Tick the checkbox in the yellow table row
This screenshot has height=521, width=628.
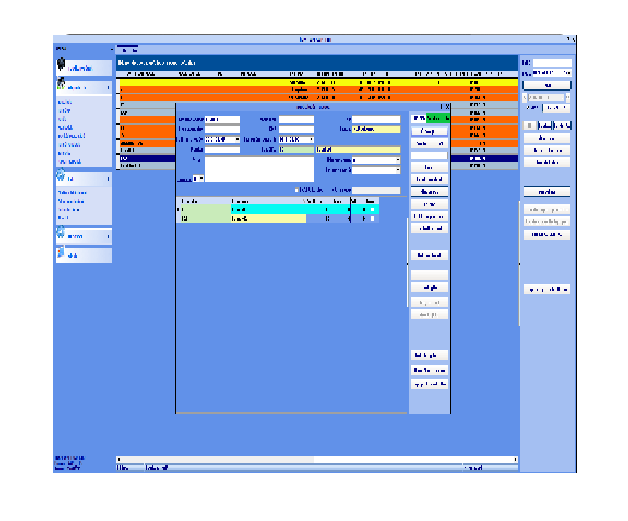pos(372,218)
